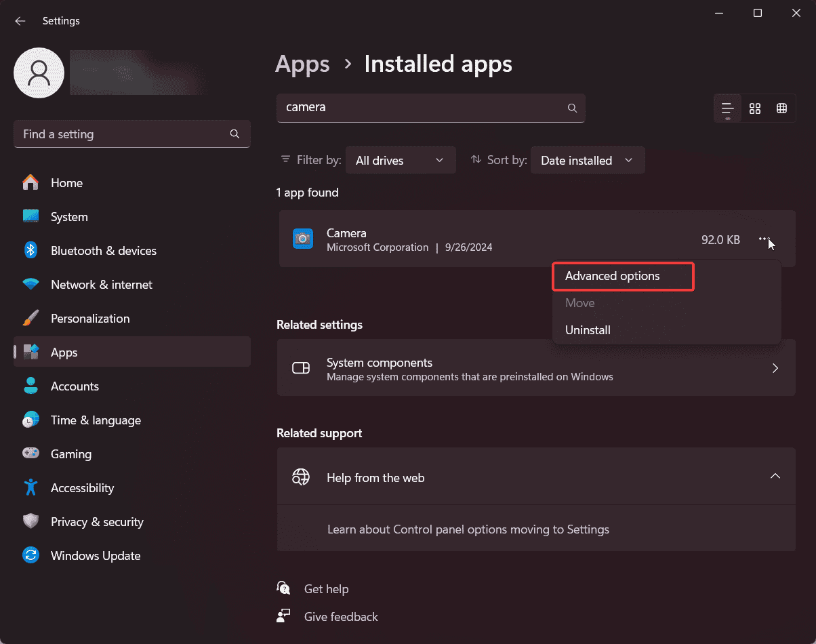Click the Give feedback link
816x644 pixels.
point(341,617)
